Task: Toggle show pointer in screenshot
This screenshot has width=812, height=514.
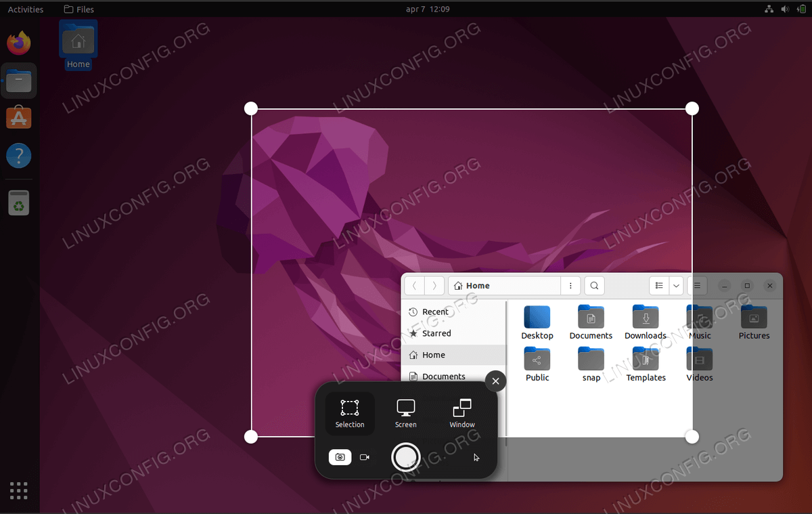Action: [x=476, y=458]
